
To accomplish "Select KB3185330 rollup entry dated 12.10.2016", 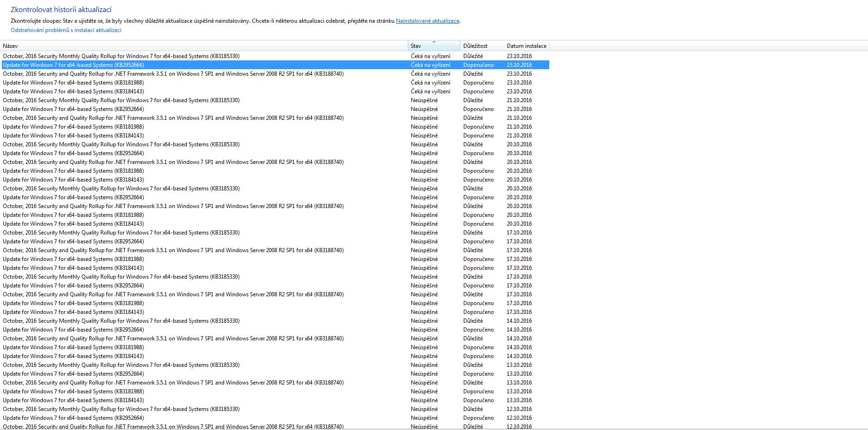I will click(276, 409).
